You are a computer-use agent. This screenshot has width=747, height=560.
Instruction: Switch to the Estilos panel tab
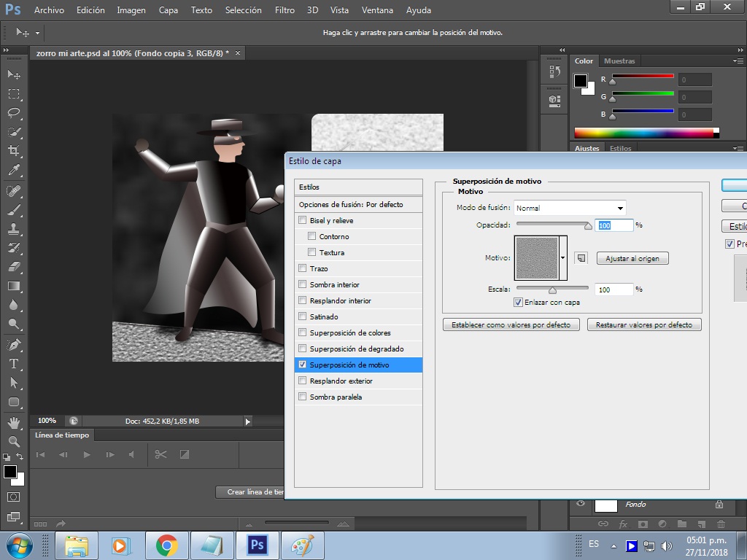pos(620,148)
